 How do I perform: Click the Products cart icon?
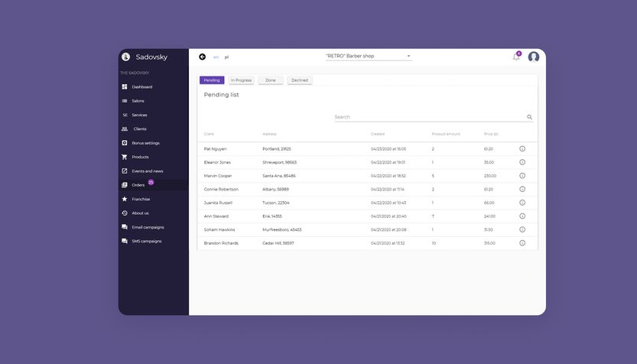pos(125,157)
